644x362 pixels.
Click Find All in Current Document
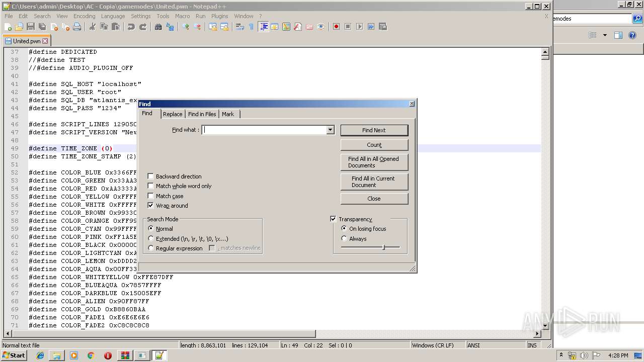pos(374,182)
